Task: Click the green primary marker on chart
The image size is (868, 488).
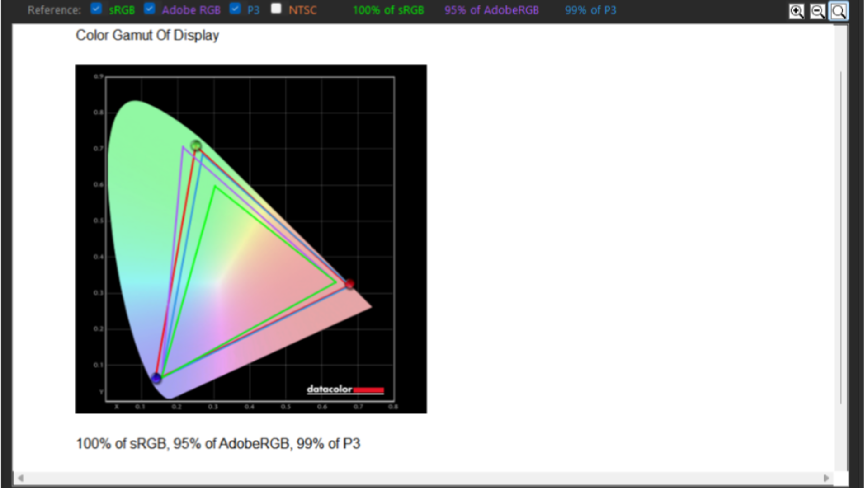Action: coord(196,145)
